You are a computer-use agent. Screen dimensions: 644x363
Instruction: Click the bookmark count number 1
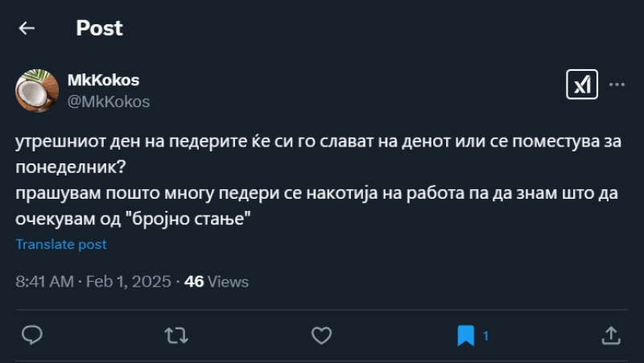point(486,335)
